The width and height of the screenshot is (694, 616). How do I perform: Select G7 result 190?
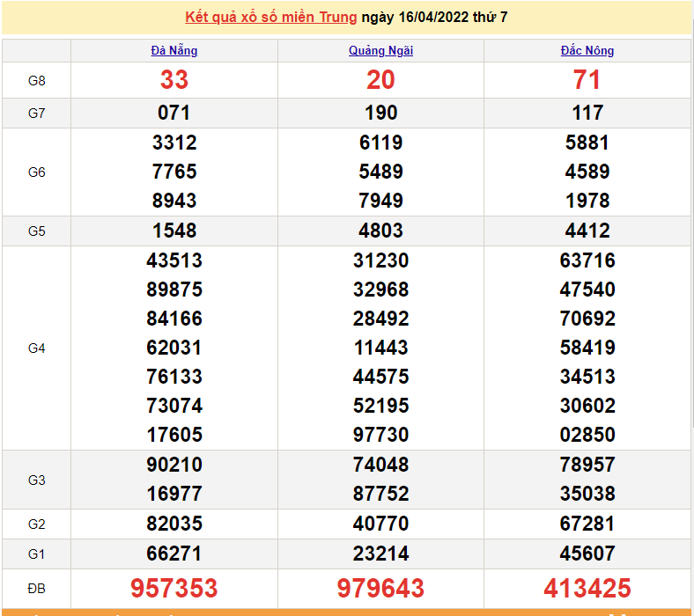click(380, 113)
